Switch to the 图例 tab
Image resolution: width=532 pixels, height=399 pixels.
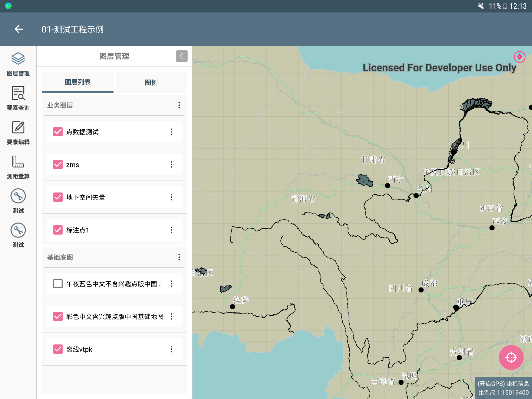[151, 82]
